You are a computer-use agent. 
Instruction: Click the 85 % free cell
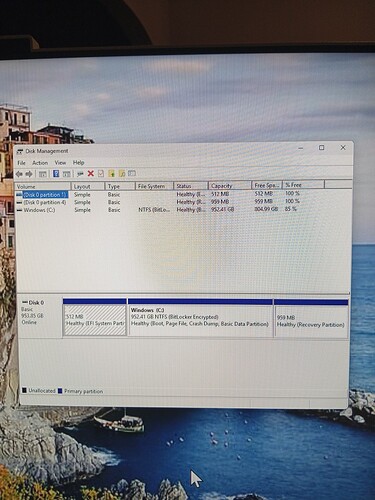[291, 209]
